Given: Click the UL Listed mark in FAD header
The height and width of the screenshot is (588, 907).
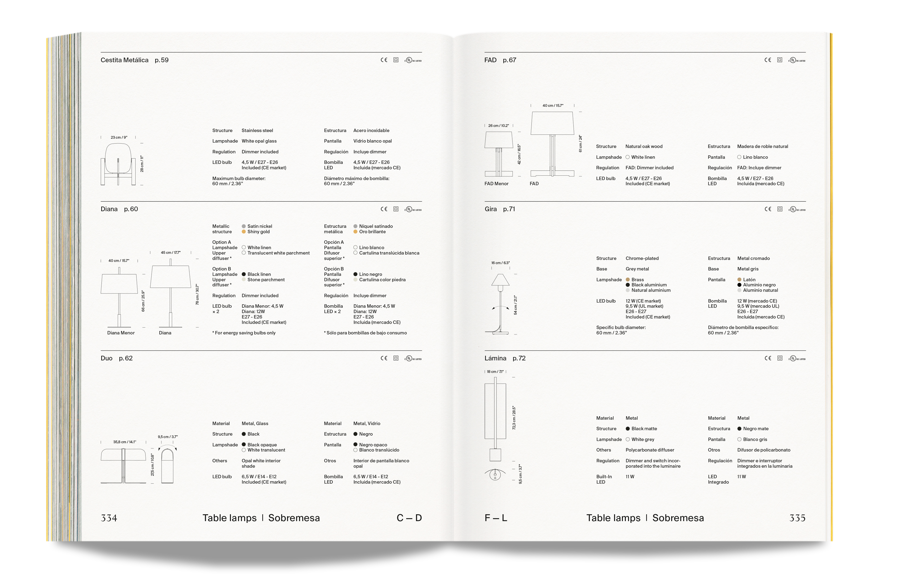Looking at the screenshot, I should pyautogui.click(x=797, y=60).
